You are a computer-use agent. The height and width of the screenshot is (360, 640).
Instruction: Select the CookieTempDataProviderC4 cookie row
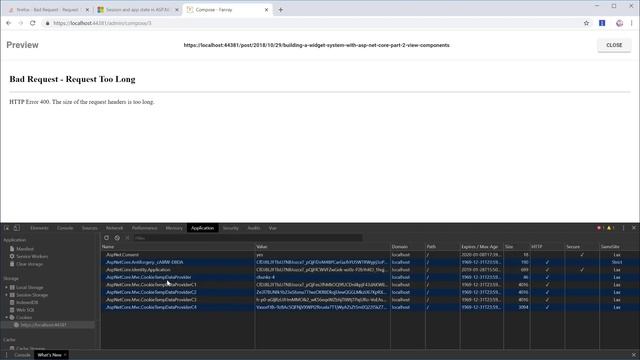[x=370, y=307]
